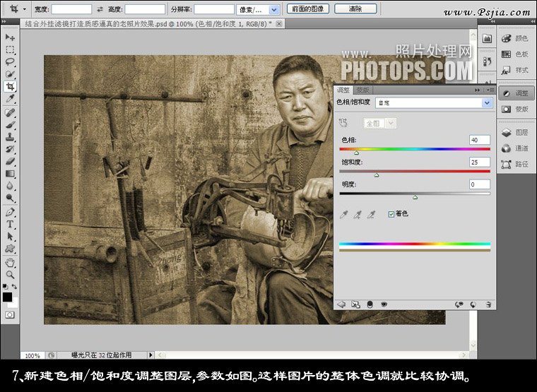
Task: Toggle Quick Mask mode button
Action: click(10, 314)
